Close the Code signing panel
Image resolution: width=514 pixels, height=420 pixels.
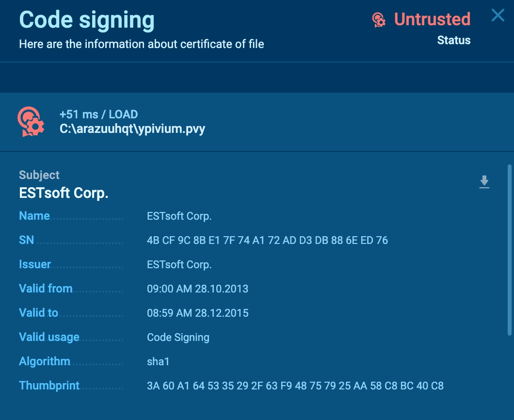498,16
